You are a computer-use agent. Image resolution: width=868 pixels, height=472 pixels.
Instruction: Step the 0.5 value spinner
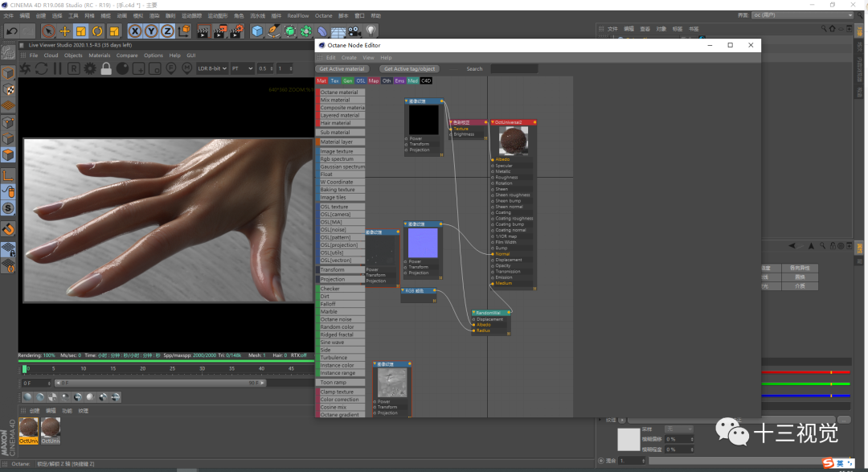point(272,68)
